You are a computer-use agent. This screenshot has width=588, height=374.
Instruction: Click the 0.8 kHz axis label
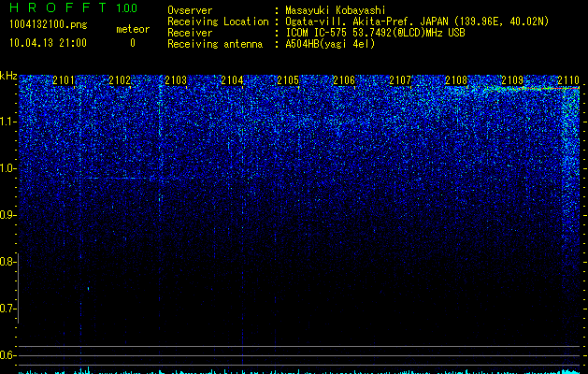(x=7, y=262)
